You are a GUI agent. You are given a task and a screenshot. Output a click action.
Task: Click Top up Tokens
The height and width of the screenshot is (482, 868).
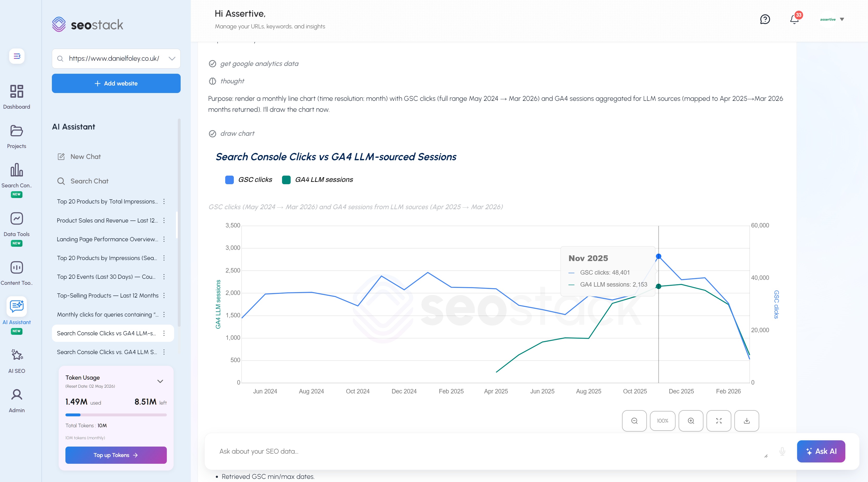pos(116,455)
